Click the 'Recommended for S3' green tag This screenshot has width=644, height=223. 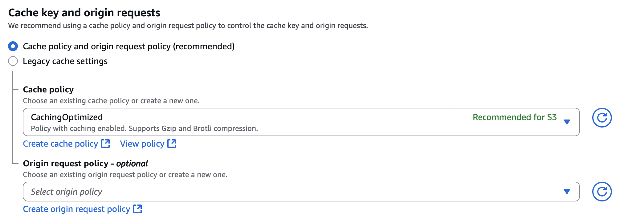pyautogui.click(x=515, y=117)
